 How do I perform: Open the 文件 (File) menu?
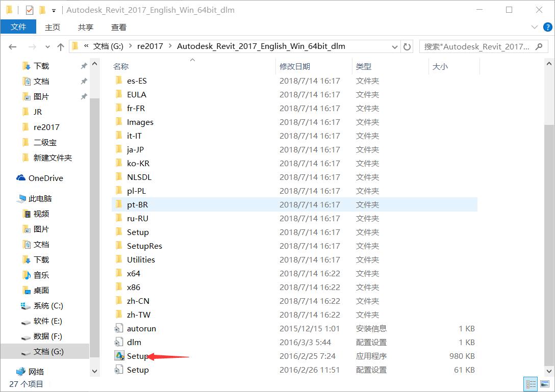point(18,27)
